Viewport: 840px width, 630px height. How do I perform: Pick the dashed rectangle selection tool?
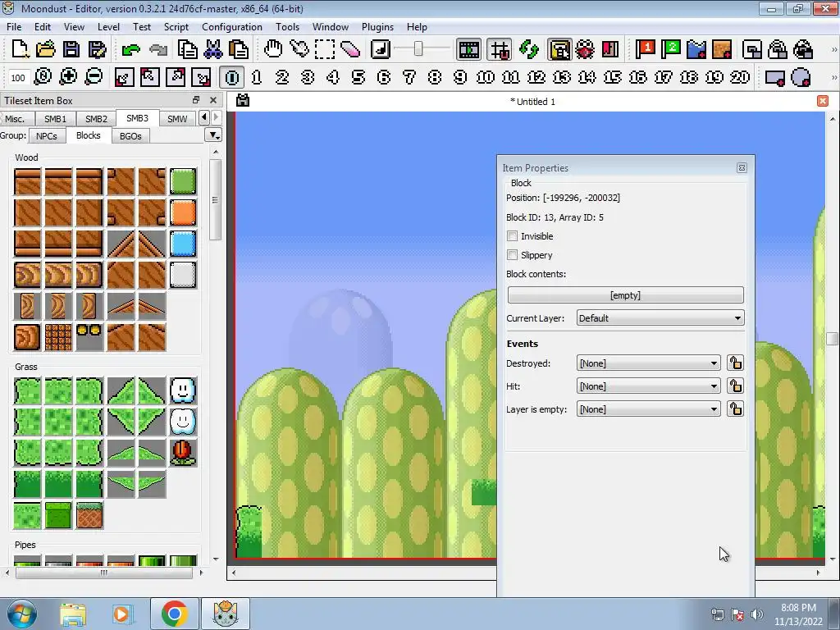click(x=325, y=49)
